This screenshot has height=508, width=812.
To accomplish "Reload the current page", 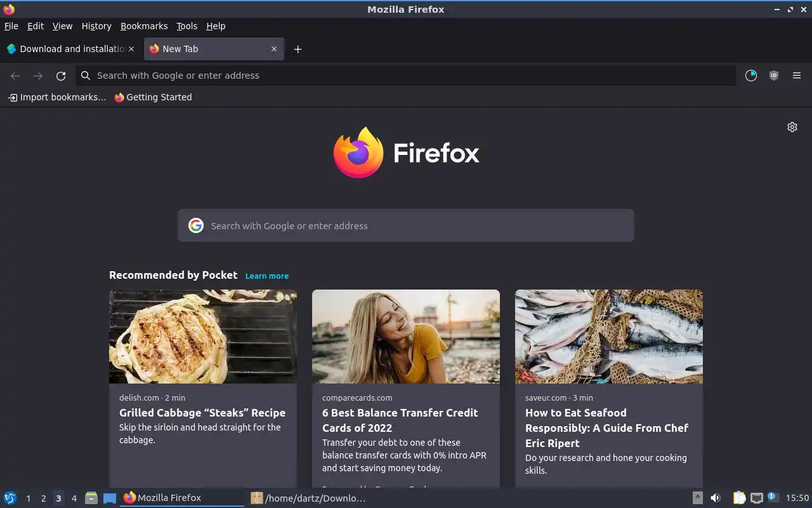I will click(61, 76).
